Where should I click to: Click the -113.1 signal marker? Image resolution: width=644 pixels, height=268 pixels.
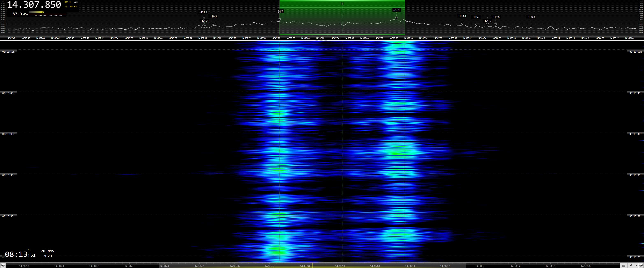tap(462, 16)
